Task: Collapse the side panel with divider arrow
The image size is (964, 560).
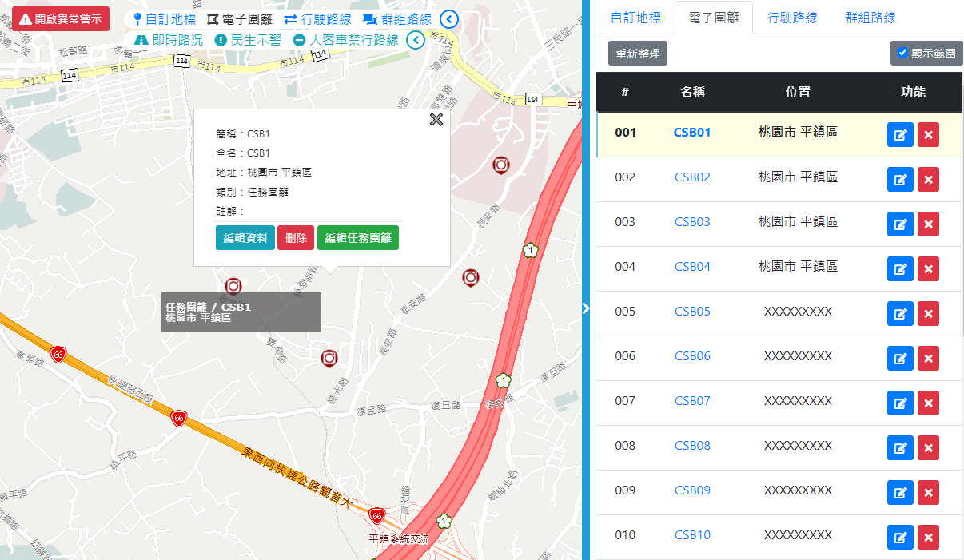Action: (586, 308)
